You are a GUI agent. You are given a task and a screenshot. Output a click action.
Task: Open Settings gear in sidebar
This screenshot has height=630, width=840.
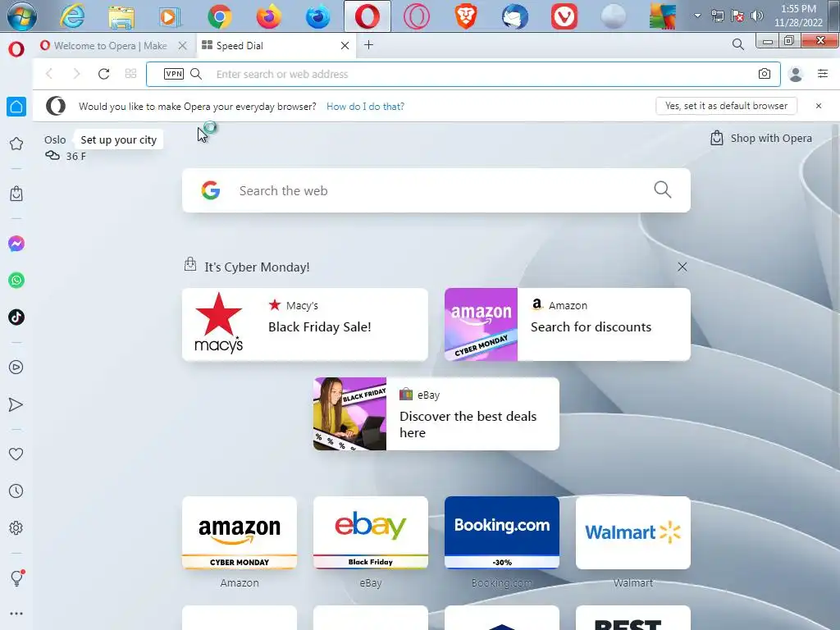pos(16,527)
